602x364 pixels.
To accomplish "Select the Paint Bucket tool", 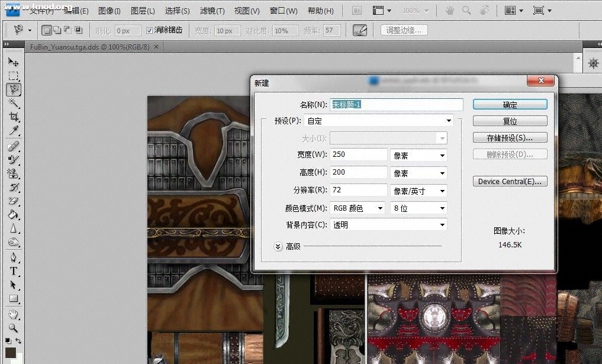I will click(x=13, y=215).
